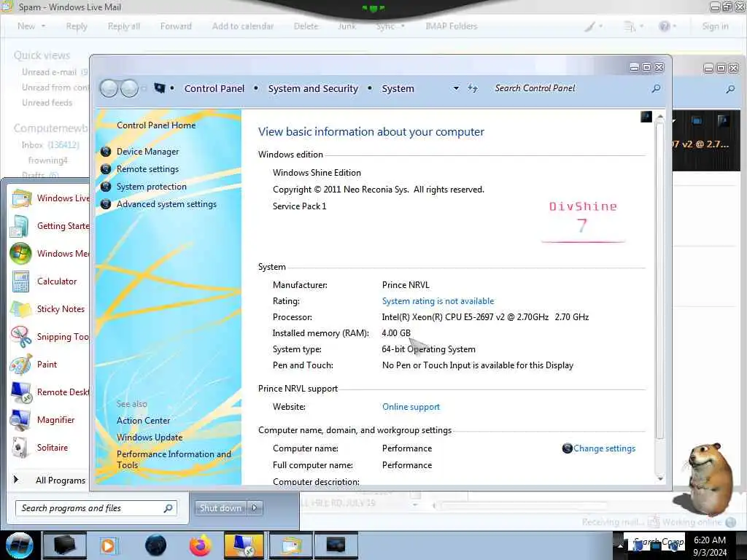Open the Help dropdown arrow in Windows Live Mail

click(x=674, y=26)
